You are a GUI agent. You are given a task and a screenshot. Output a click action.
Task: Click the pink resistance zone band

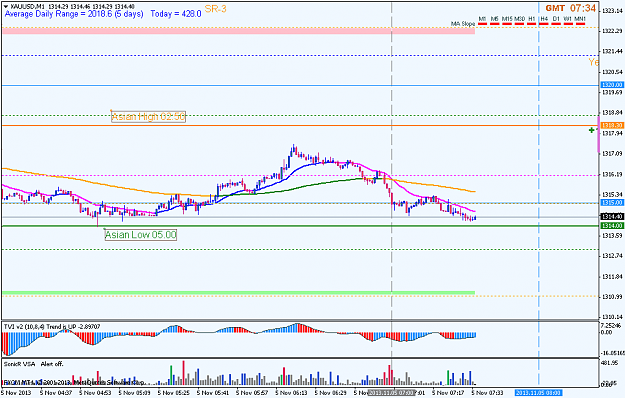tap(238, 31)
